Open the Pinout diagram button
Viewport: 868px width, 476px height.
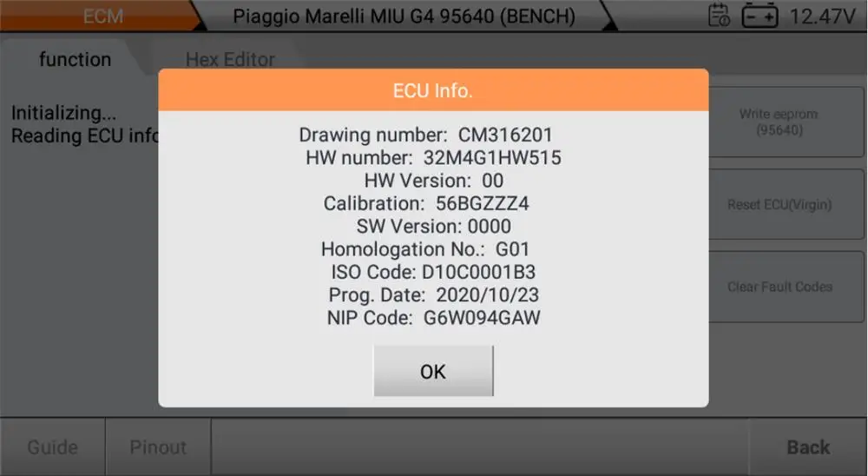click(x=158, y=447)
